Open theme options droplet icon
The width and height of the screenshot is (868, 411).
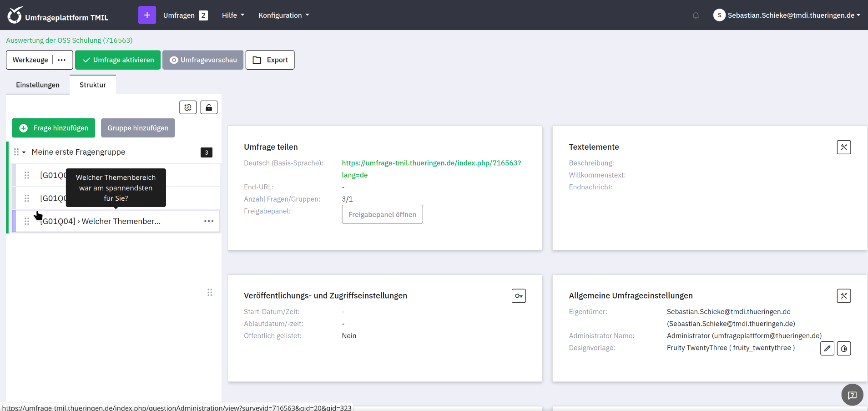pos(844,348)
